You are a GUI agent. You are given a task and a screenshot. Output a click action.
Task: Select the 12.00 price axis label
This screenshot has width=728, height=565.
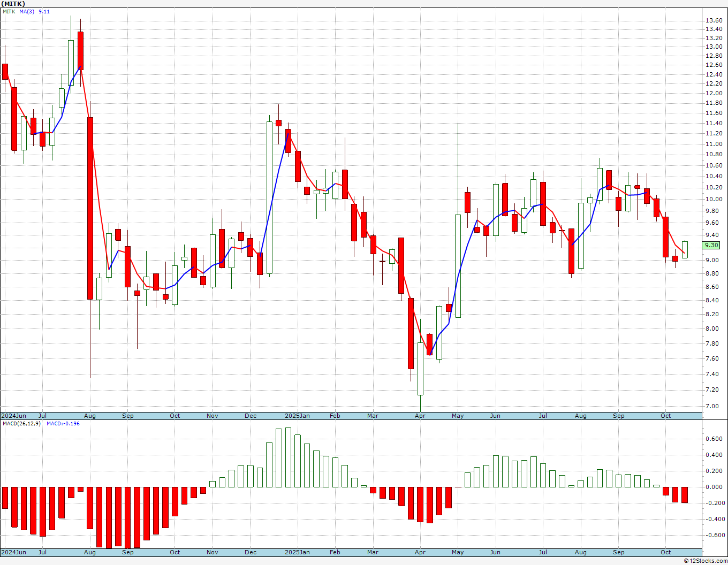[x=714, y=93]
